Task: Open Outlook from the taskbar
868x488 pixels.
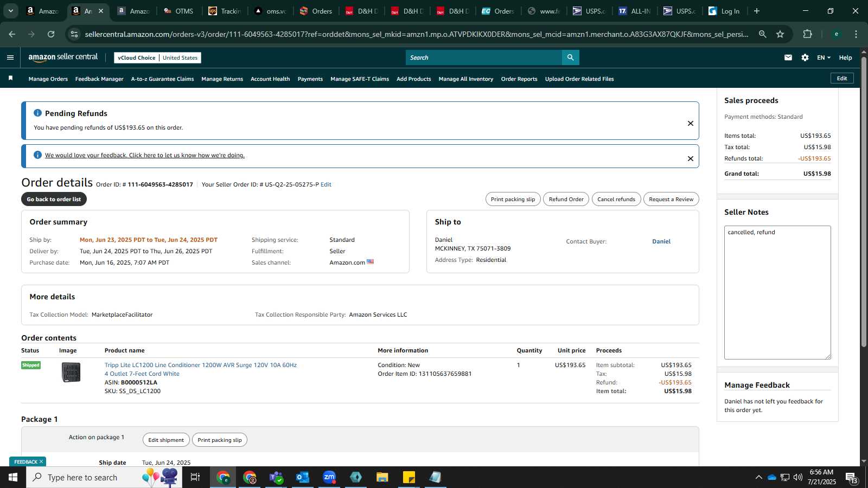Action: [302, 477]
